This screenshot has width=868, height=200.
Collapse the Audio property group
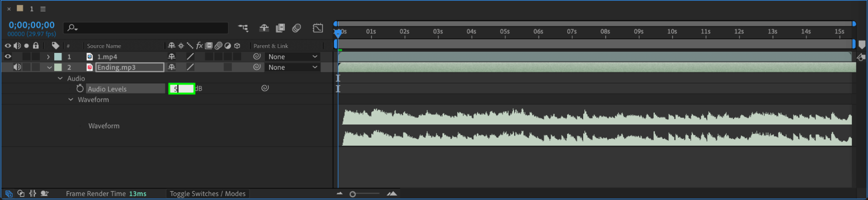60,79
